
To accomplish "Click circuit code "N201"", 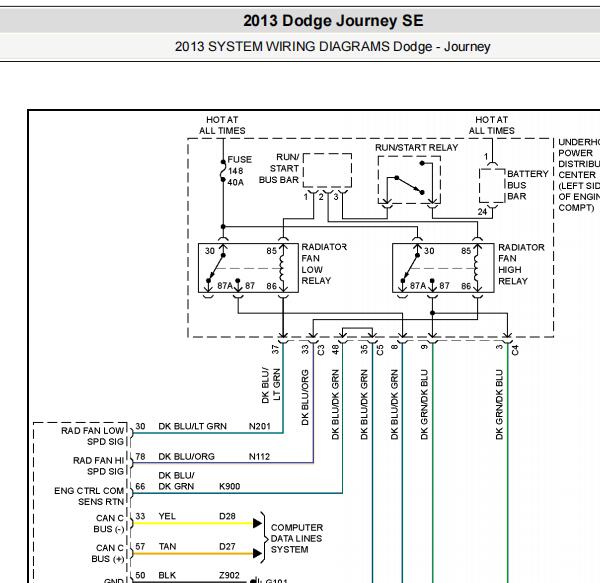I will (x=259, y=426).
